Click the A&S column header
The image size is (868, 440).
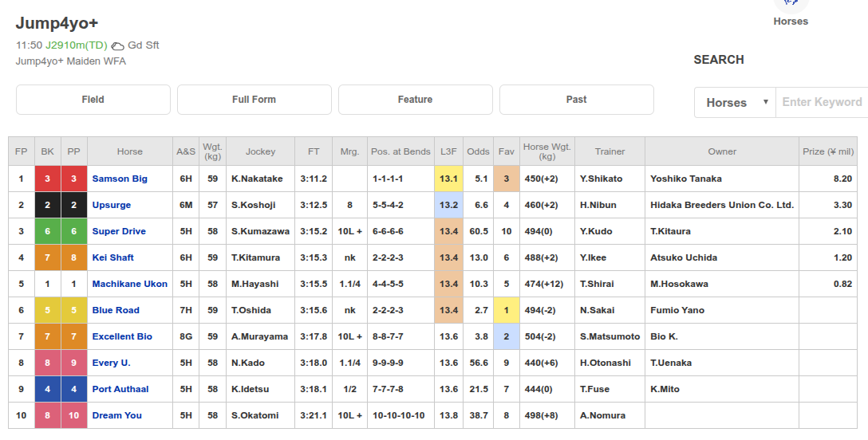(186, 151)
